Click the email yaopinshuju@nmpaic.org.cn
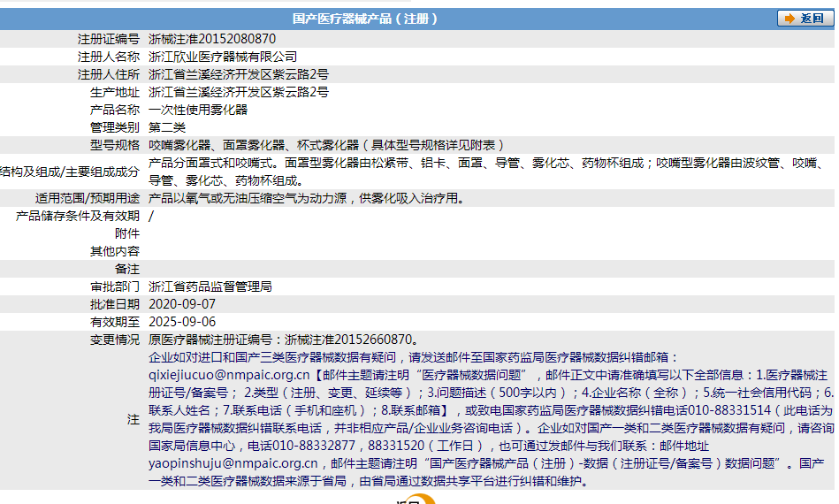839x504 pixels. [233, 463]
